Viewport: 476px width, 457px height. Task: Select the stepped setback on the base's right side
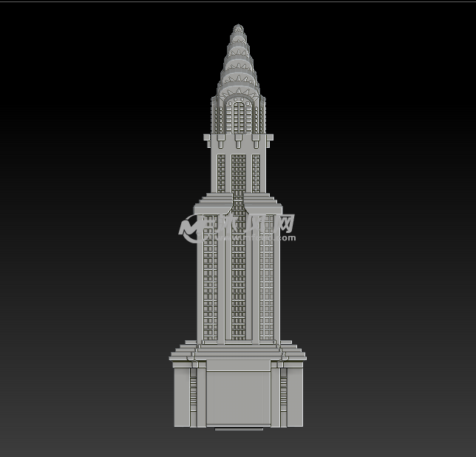(293, 352)
